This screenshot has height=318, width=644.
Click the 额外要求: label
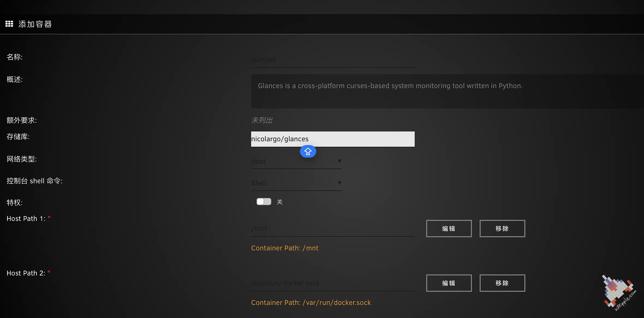(22, 120)
